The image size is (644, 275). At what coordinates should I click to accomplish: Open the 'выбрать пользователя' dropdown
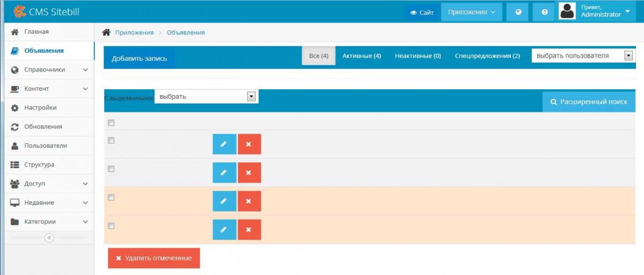tap(582, 55)
